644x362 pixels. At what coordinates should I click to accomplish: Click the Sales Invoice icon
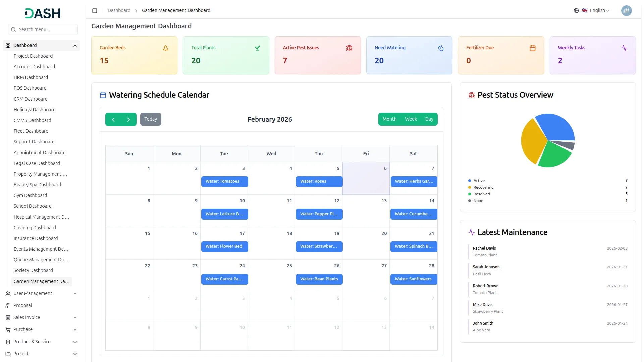click(8, 318)
